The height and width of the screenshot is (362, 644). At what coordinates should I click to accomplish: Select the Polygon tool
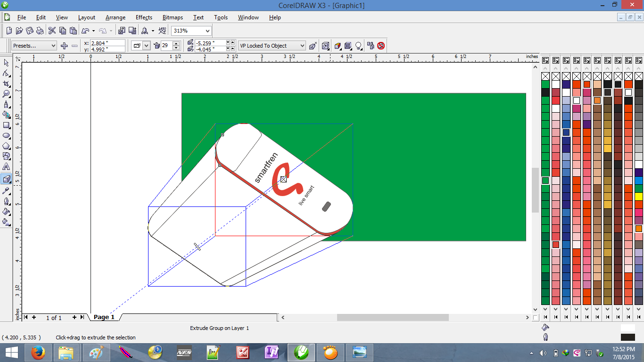[x=6, y=146]
